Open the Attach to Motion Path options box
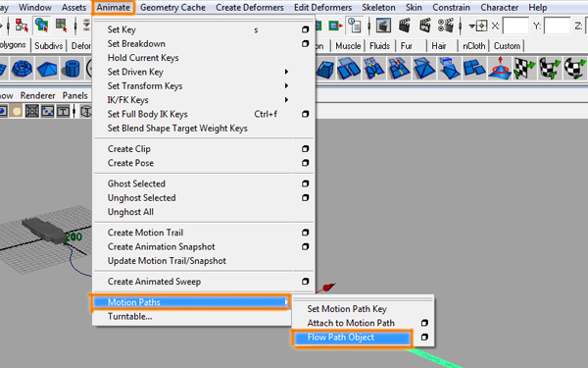Screen dimensions: 588x368 (424, 323)
